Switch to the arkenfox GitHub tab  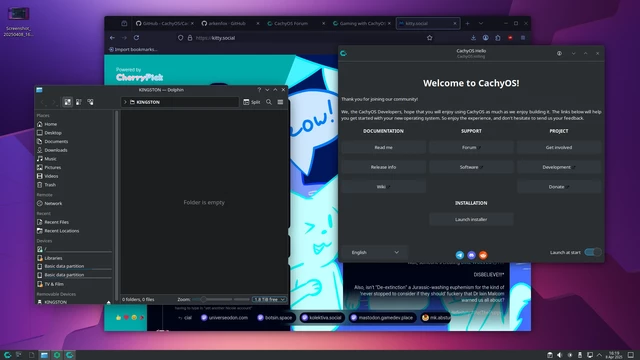231,23
